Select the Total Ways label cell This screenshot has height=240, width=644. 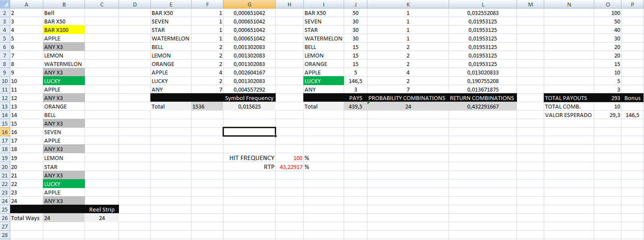pyautogui.click(x=26, y=218)
